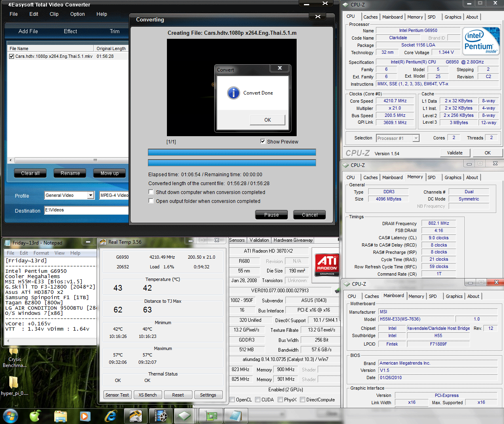Open Graphics tab in CPU-Z Mainboard window
This screenshot has height=424, width=504.
tap(454, 296)
